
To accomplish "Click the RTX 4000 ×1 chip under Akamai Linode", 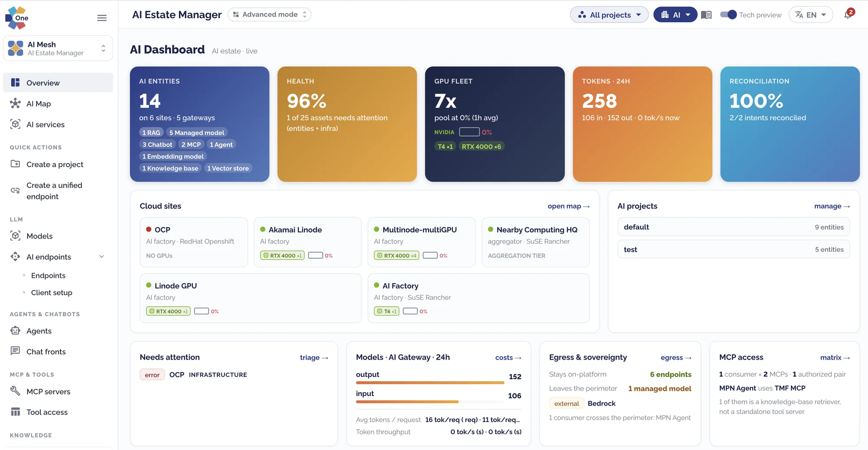I will click(282, 255).
